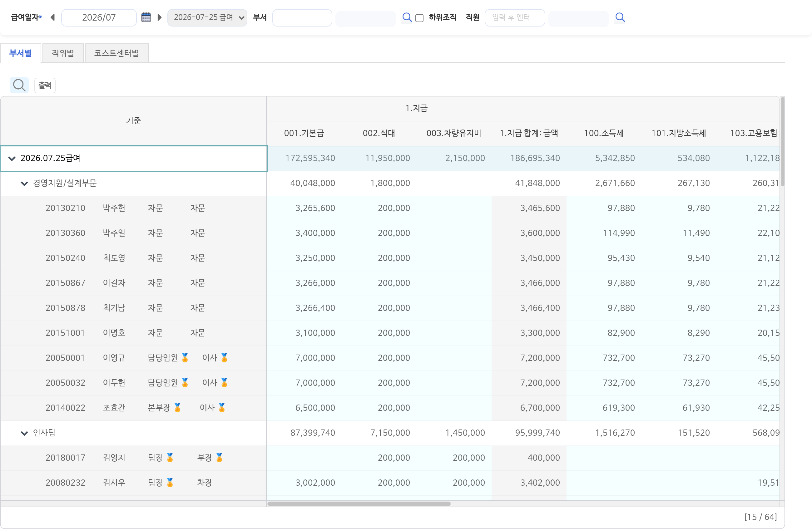Collapse the 경영지원/설계부문 group
The width and height of the screenshot is (812, 530).
[24, 184]
